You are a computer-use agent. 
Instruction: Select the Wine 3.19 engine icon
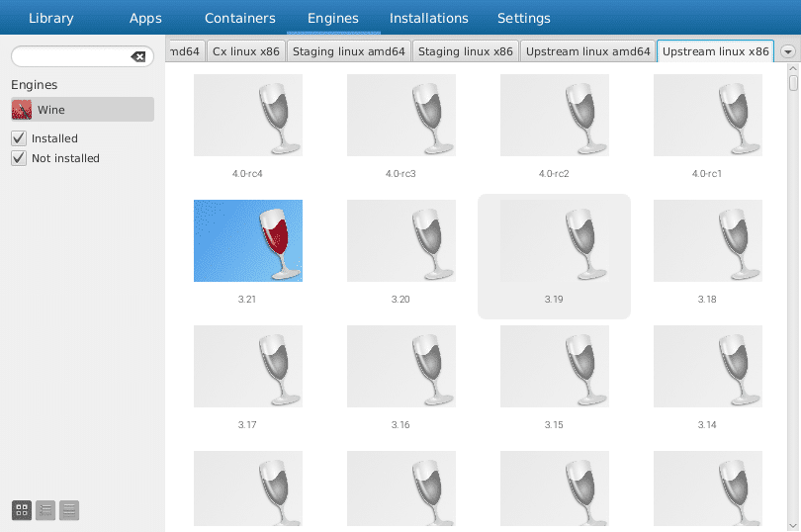point(554,240)
